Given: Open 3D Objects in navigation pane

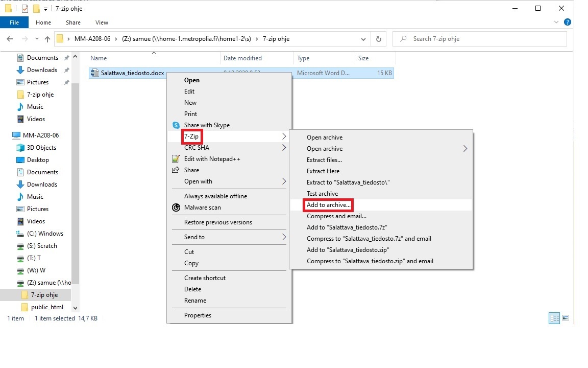Looking at the screenshot, I should coord(41,148).
